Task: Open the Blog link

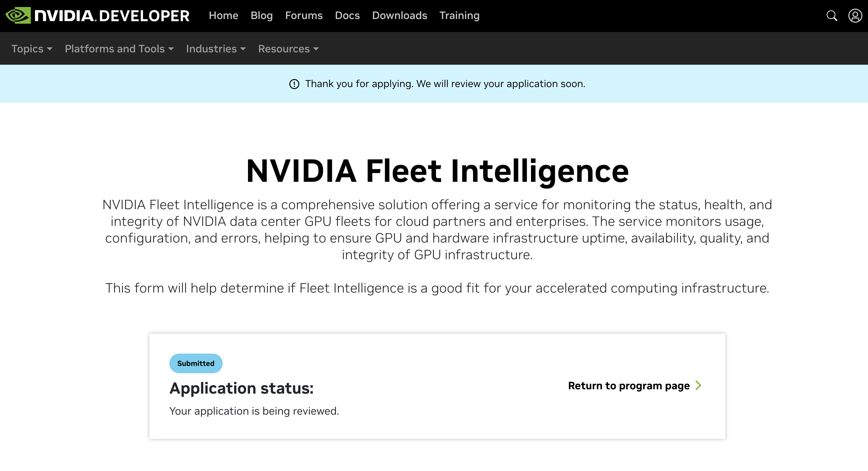Action: (x=261, y=15)
